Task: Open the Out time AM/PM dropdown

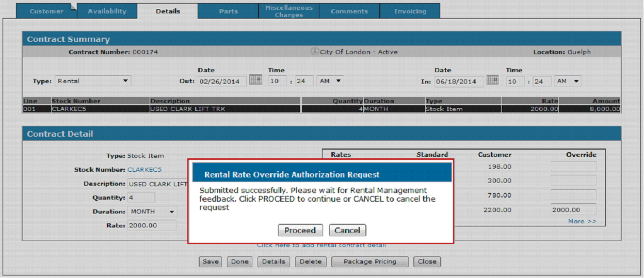Action: pos(330,81)
